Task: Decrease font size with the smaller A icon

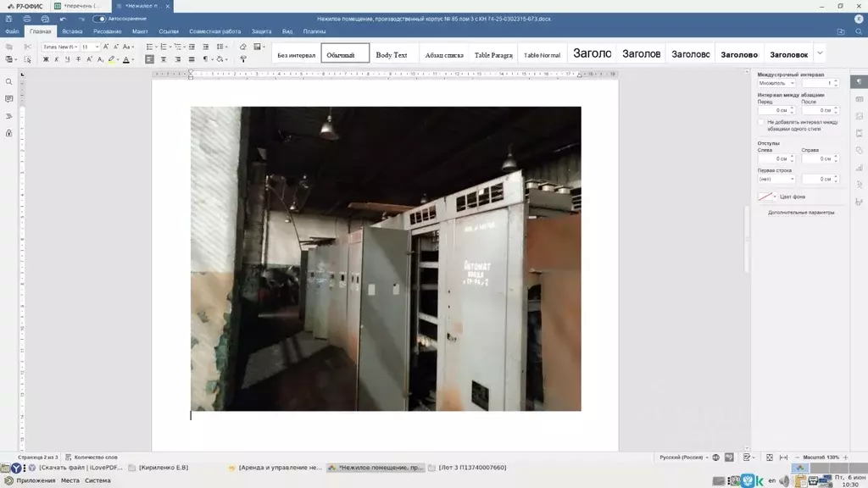Action: (115, 47)
